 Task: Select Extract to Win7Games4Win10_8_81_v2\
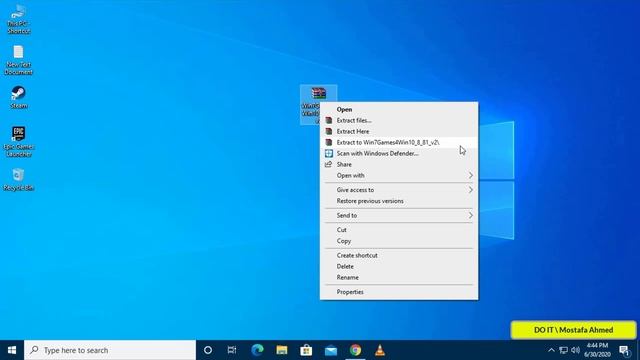click(x=399, y=142)
